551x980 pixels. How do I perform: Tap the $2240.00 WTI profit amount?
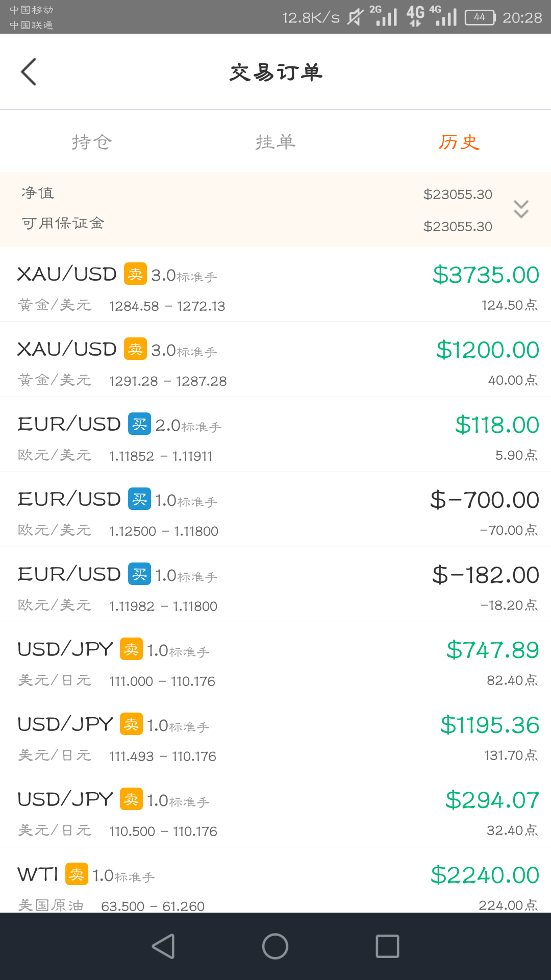(x=485, y=875)
